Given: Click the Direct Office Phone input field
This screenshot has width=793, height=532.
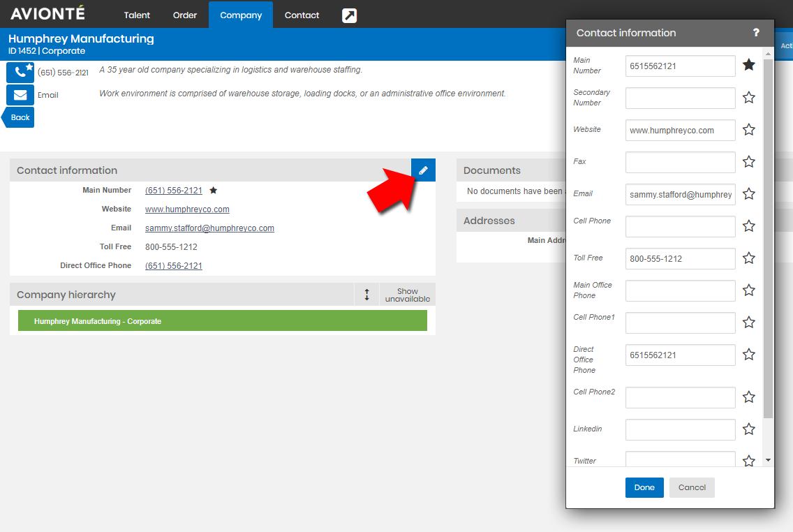Looking at the screenshot, I should tap(680, 355).
